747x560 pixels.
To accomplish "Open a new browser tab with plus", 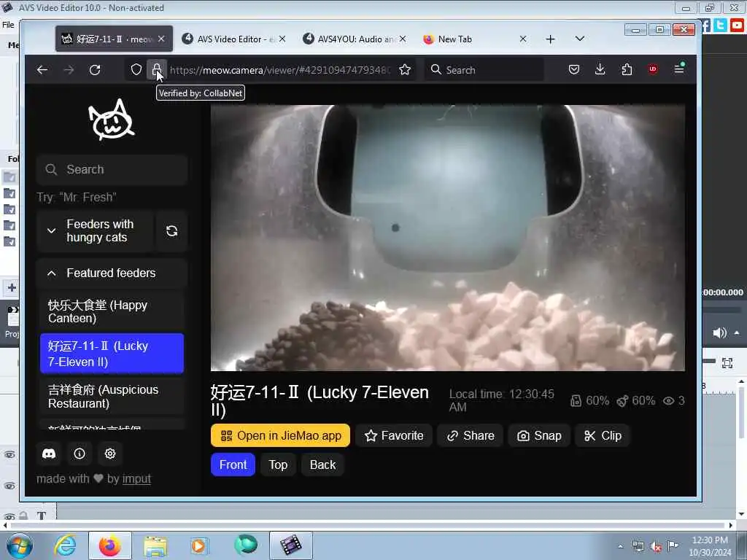I will [550, 39].
